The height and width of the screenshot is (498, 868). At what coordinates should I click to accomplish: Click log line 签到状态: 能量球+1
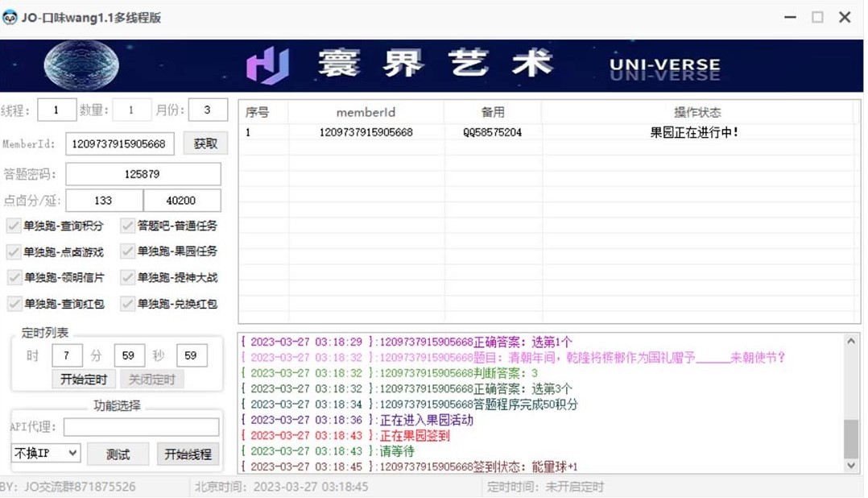tap(409, 467)
